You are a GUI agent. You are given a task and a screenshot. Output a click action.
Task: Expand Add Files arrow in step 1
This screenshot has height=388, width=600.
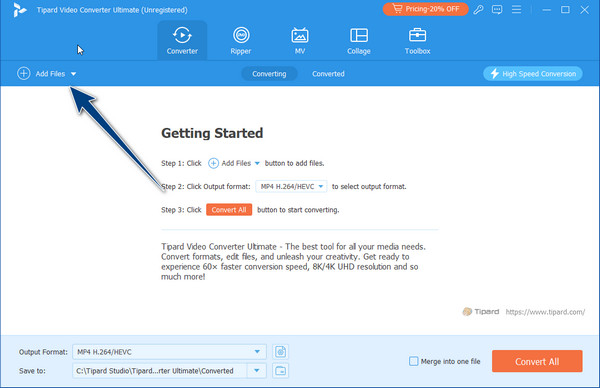(x=257, y=163)
